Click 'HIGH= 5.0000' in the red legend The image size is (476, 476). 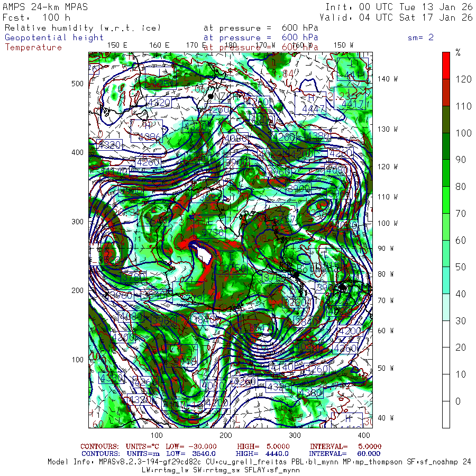(263, 446)
